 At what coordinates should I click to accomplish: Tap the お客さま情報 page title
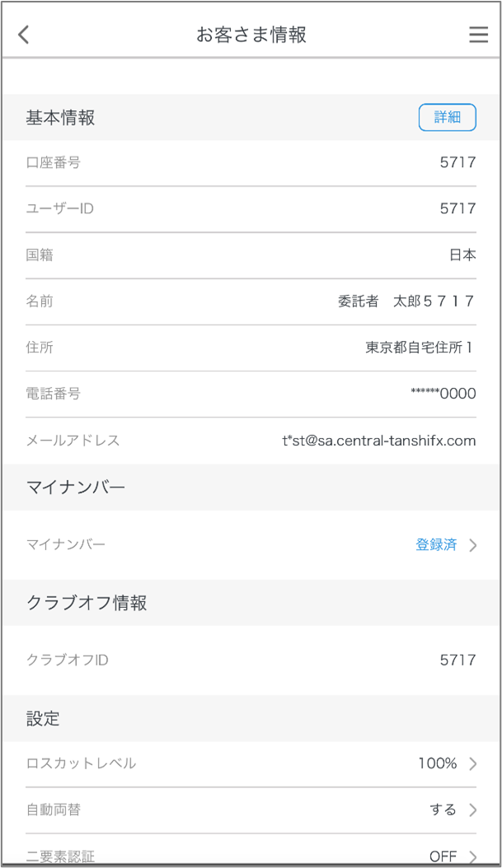point(251,35)
